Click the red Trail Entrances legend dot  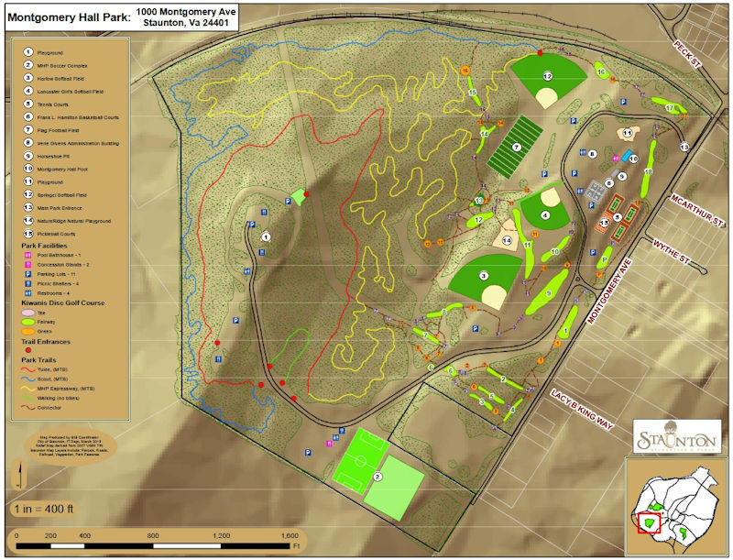(x=28, y=350)
